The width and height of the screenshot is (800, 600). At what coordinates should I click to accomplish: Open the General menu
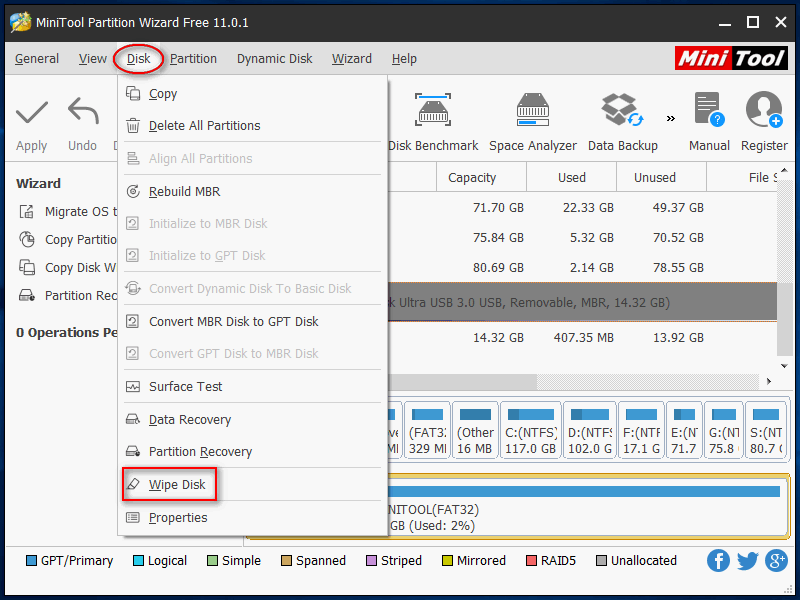click(37, 59)
